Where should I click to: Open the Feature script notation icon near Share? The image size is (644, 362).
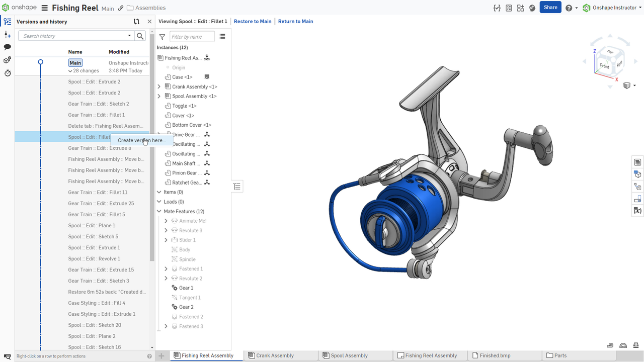coord(497,8)
